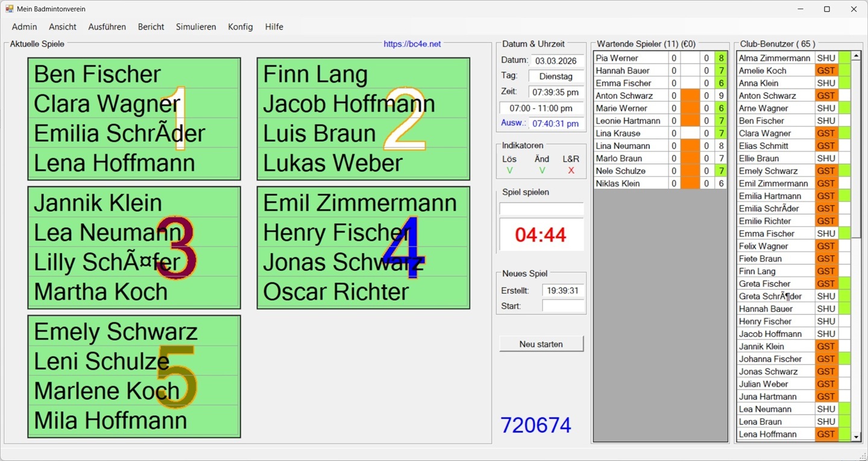Click SHU tag next to Arne Wagner
Screen dimensions: 868x461
point(826,108)
